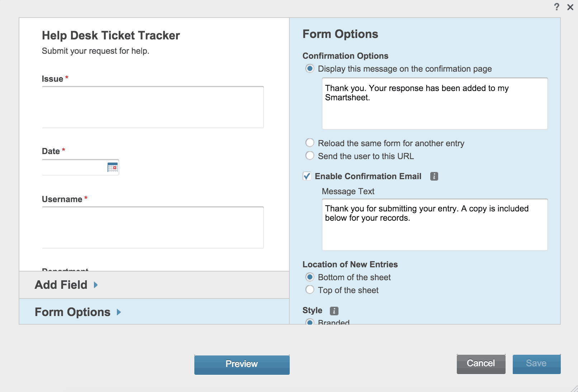Select the Branded style option
This screenshot has height=392, width=578.
(x=309, y=322)
